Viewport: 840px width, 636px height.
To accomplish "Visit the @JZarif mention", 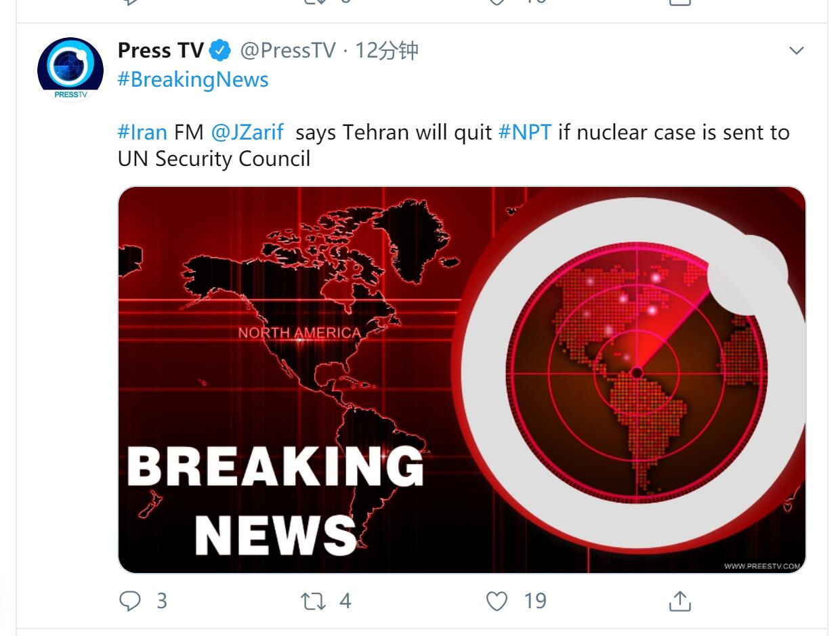I will click(247, 131).
